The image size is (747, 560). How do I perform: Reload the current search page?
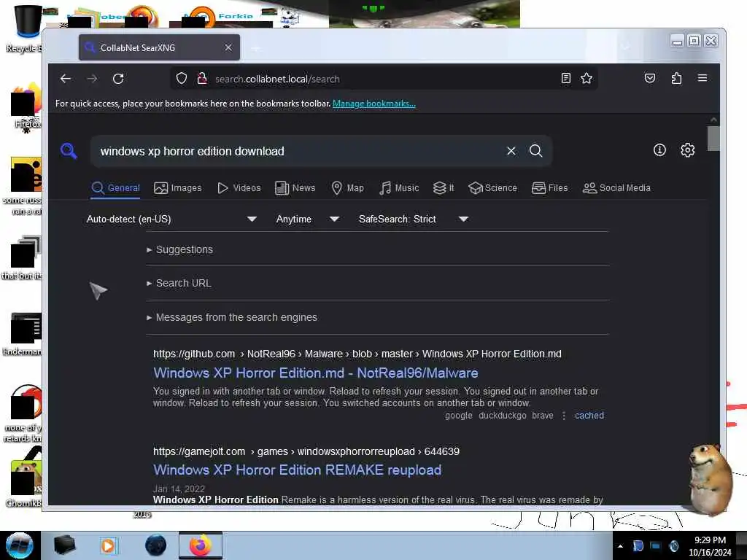pos(118,79)
